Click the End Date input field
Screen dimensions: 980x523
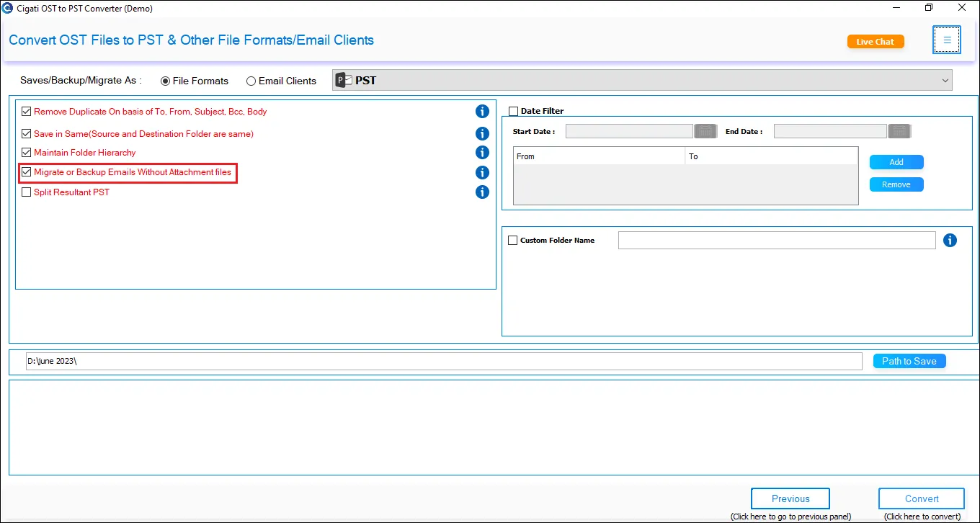pos(830,131)
